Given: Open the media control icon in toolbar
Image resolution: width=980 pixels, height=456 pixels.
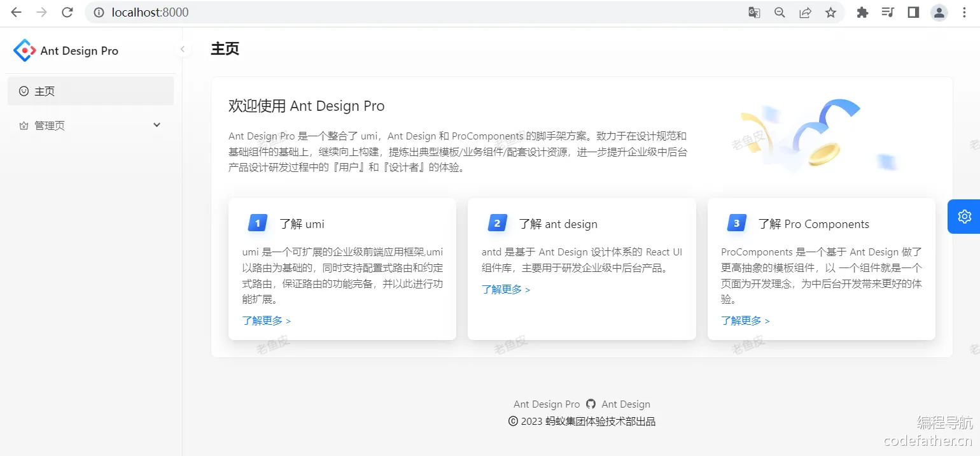Looking at the screenshot, I should [x=888, y=12].
